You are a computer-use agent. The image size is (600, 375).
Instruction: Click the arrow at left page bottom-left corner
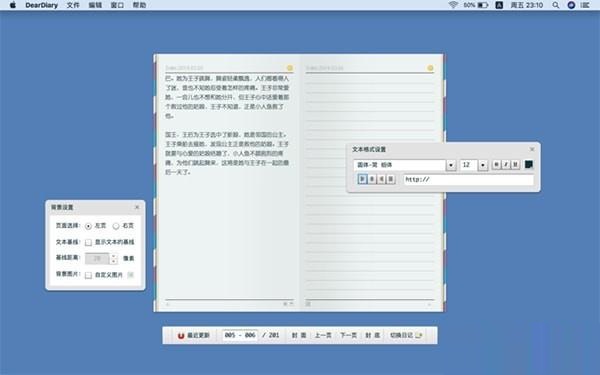tap(168, 304)
